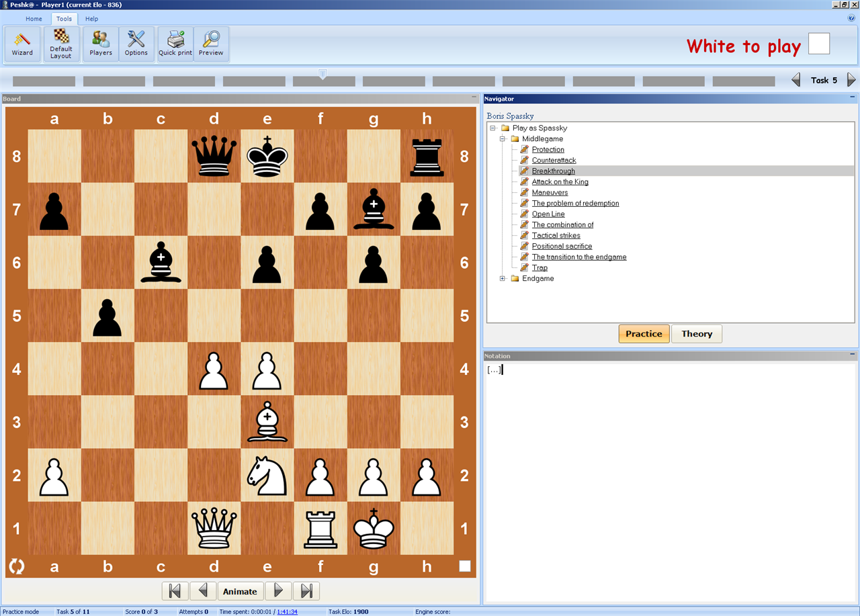Click the task progress marker on the bar

coord(322,73)
